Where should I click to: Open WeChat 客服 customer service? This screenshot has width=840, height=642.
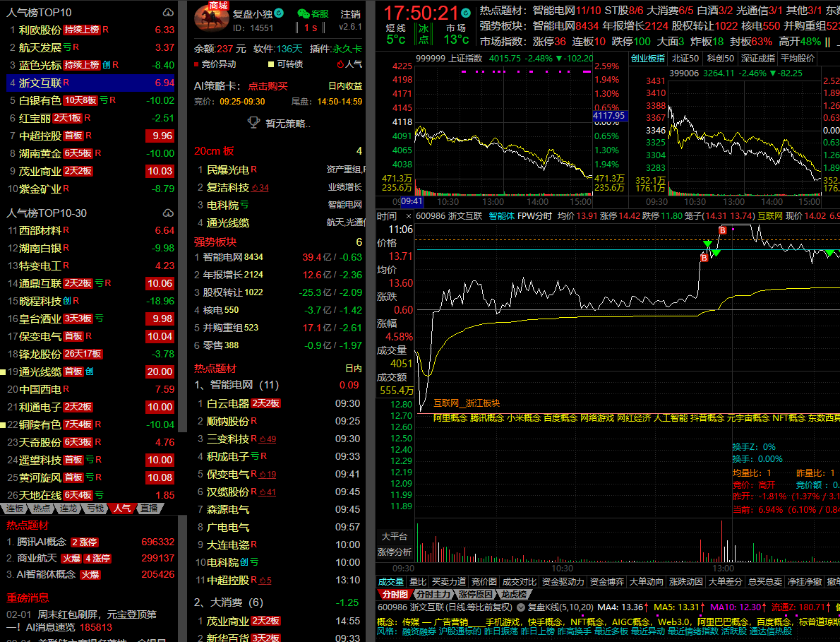click(313, 13)
